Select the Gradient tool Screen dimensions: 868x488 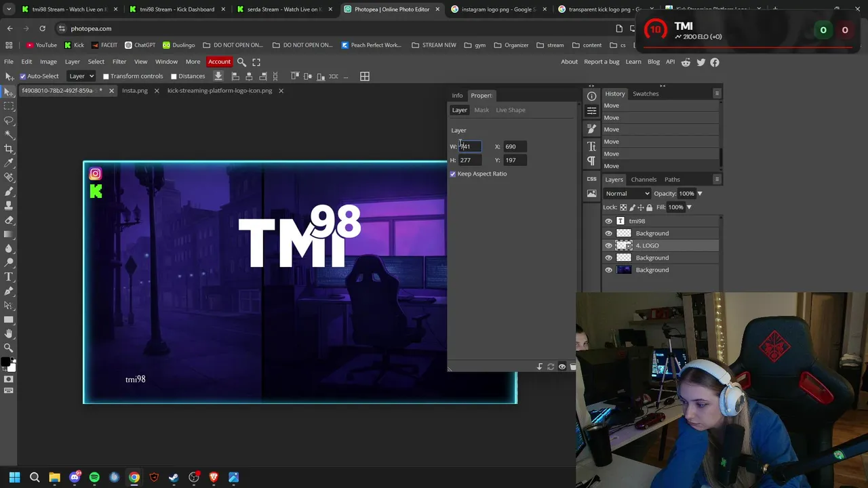click(9, 234)
